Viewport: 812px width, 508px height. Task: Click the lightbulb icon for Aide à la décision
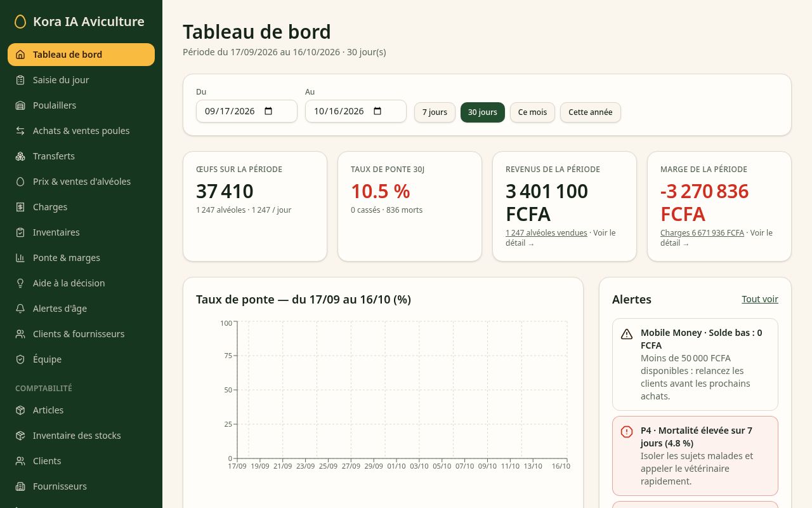[20, 283]
